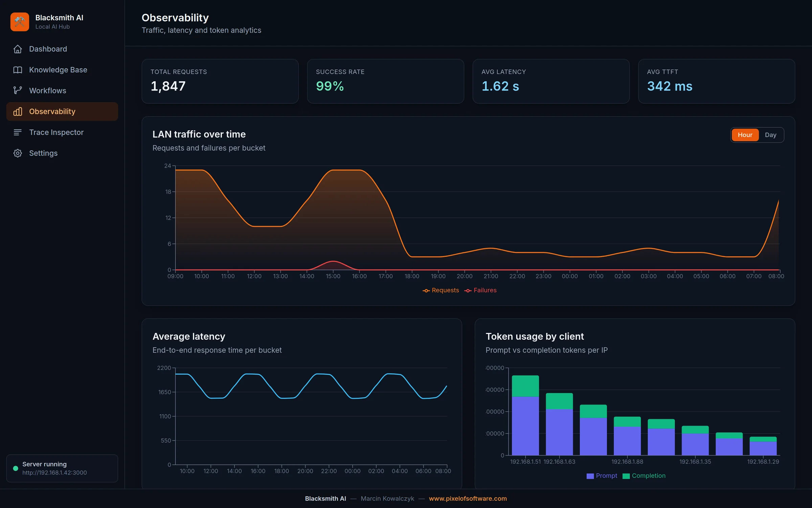812x508 pixels.
Task: Click the server URL http://192.168.1.42:3000
Action: 54,472
